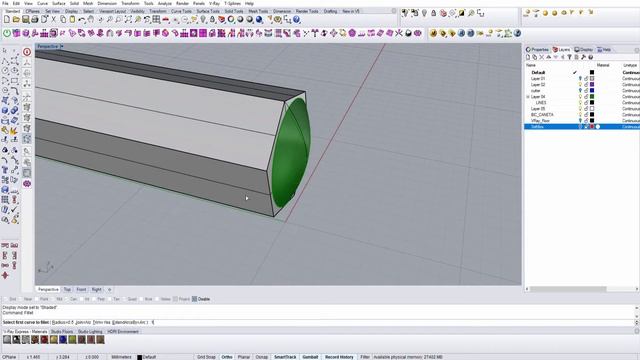Click the Paste clipboard icon
The width and height of the screenshot is (640, 360).
pos(72,20)
